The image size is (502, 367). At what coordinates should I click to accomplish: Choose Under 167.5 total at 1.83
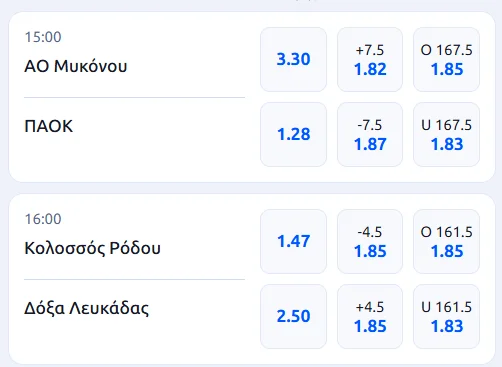[x=447, y=134]
